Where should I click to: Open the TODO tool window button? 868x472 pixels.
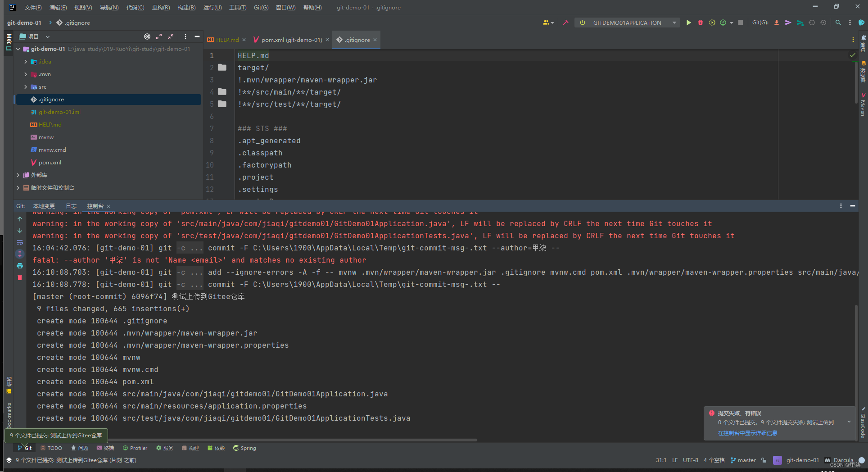pos(51,448)
